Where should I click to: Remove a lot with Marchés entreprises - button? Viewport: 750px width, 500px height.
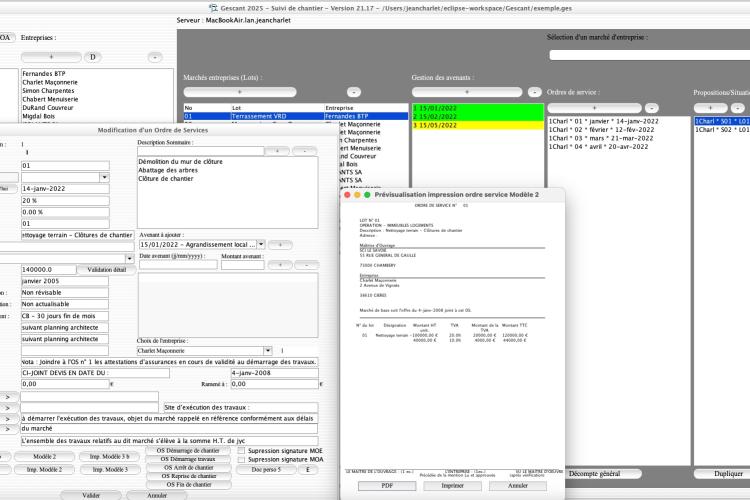click(x=353, y=92)
